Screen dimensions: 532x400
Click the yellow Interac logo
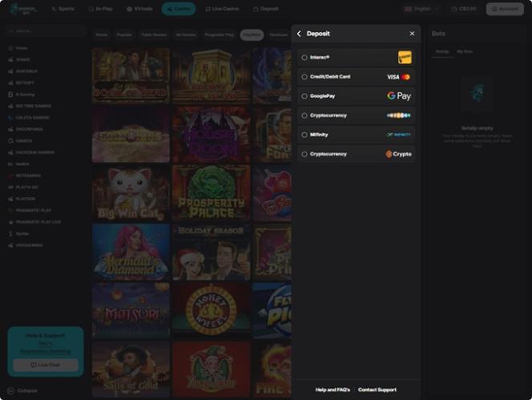[x=405, y=58]
